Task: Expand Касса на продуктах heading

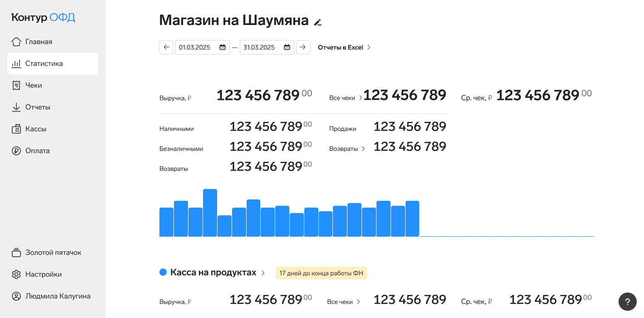Action: (x=217, y=273)
